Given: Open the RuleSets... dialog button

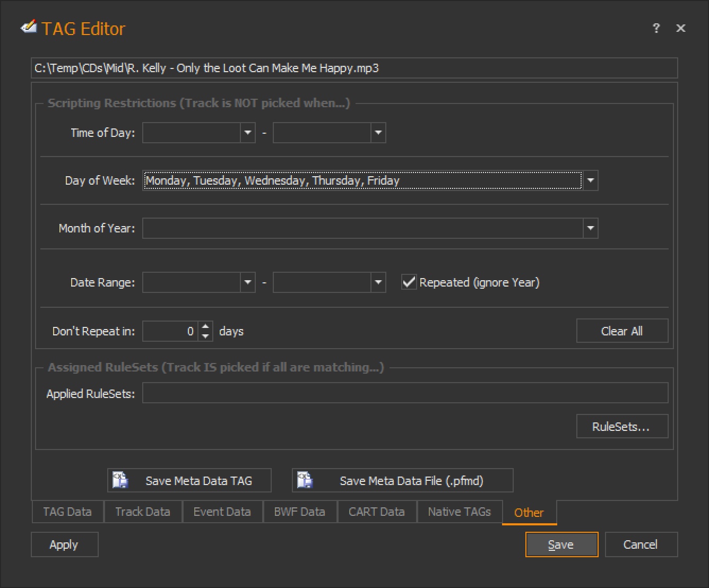Looking at the screenshot, I should [x=622, y=427].
